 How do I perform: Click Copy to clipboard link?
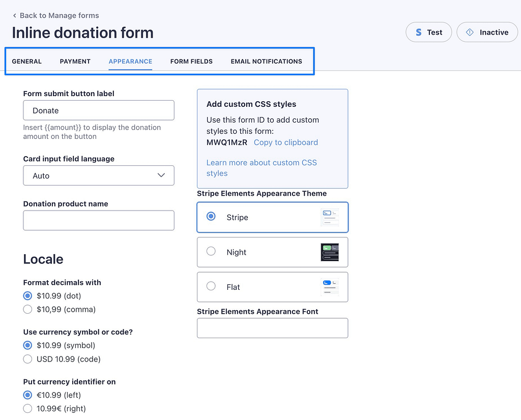coord(286,142)
